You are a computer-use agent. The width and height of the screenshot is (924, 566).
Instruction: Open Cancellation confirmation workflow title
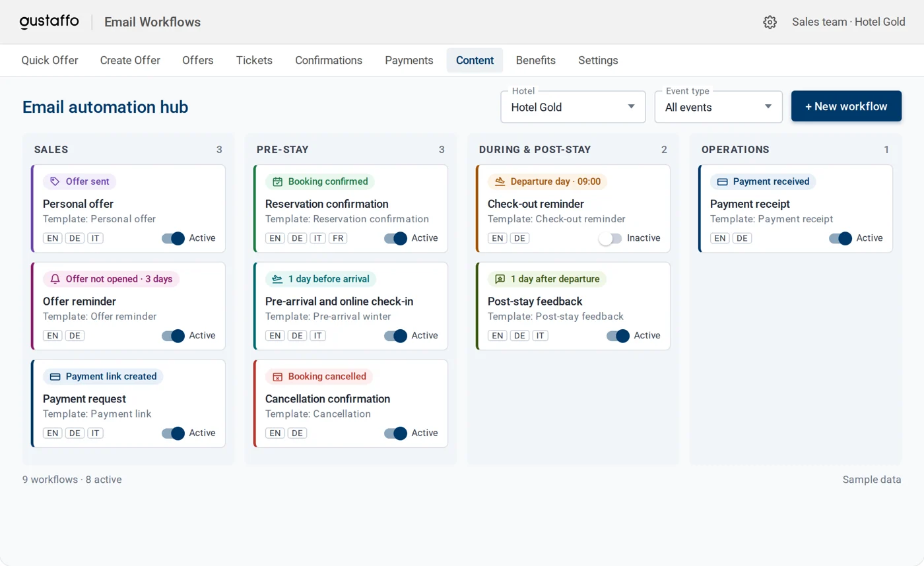(327, 399)
